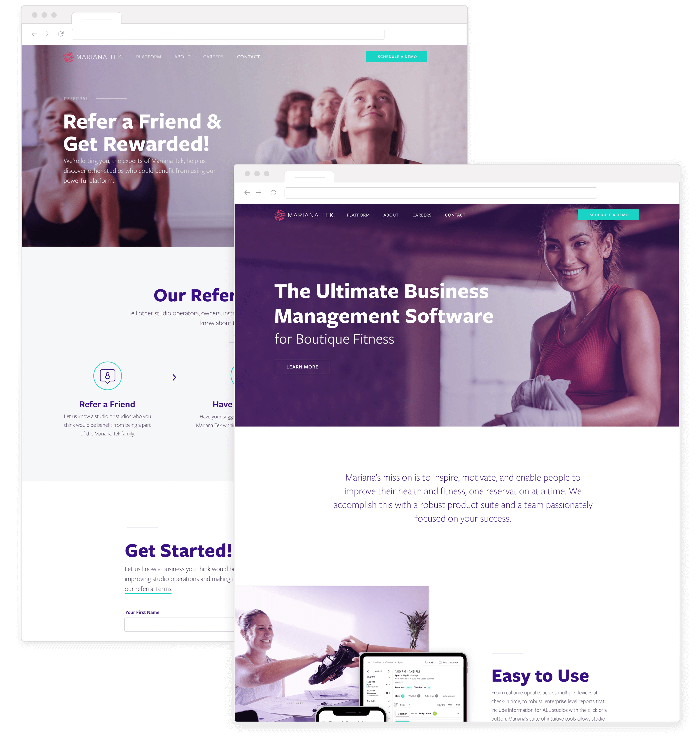This screenshot has width=700, height=749.
Task: Click the 'About' navigation menu item
Action: point(391,214)
